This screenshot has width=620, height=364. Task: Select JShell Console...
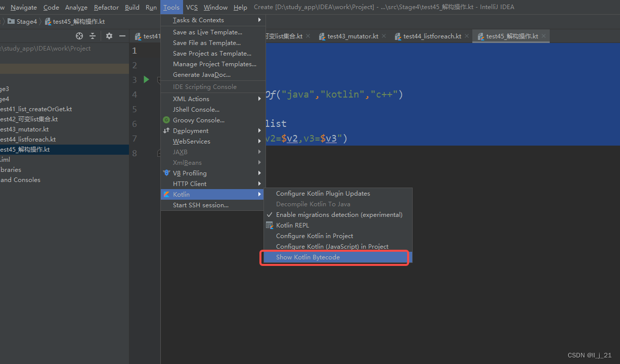(213, 110)
